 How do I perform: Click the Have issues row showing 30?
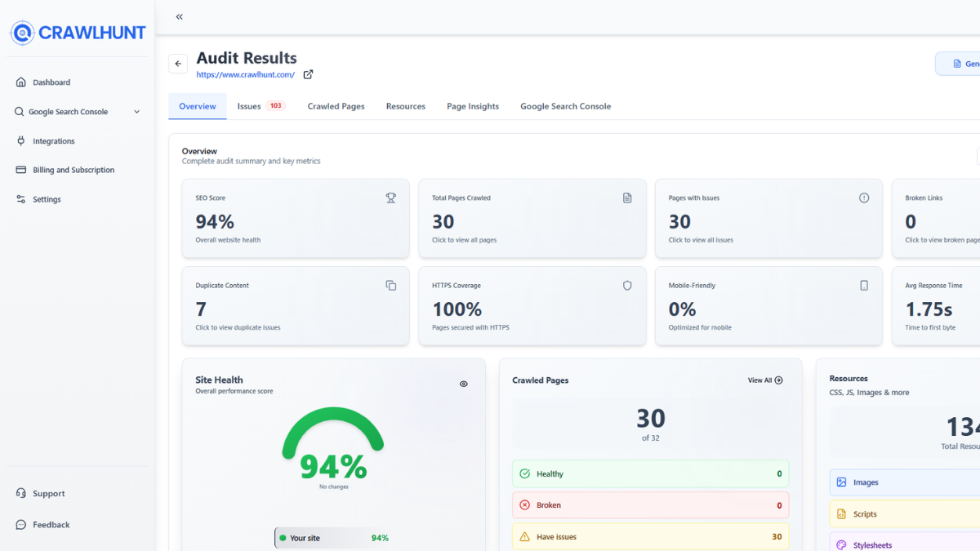[651, 536]
